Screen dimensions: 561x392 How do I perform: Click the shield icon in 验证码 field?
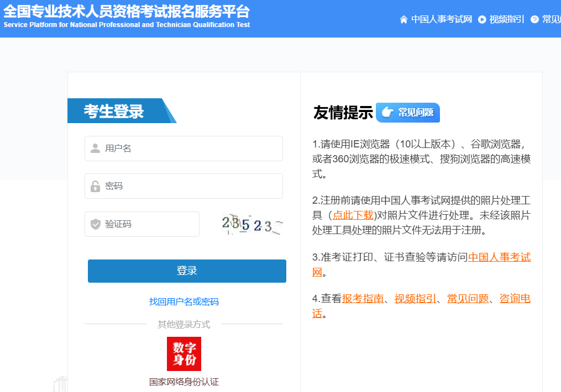click(95, 224)
